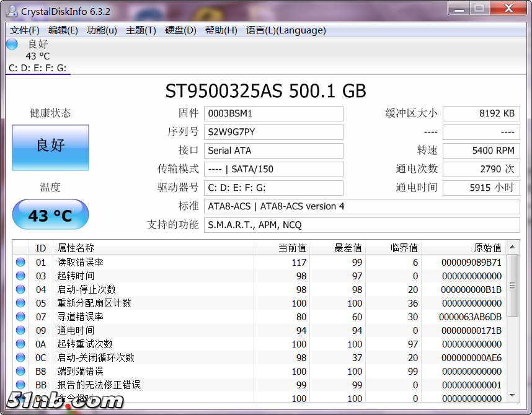Click the CrystalDiskInfo title bar app icon
The height and width of the screenshot is (415, 532).
(12, 11)
